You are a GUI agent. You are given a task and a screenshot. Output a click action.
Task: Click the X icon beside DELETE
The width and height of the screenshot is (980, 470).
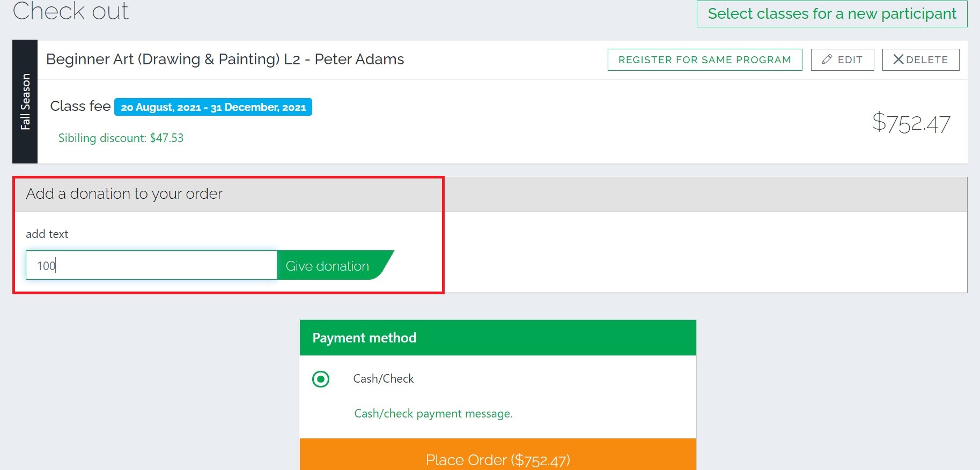tap(898, 59)
